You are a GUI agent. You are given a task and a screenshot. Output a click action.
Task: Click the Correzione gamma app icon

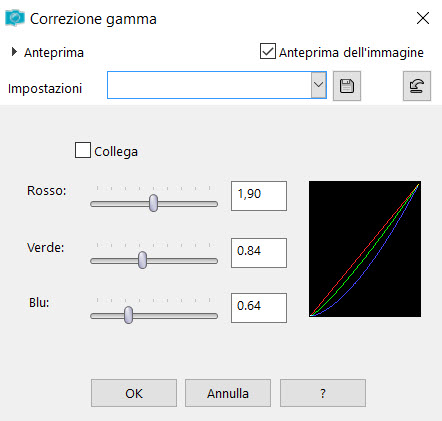15,18
